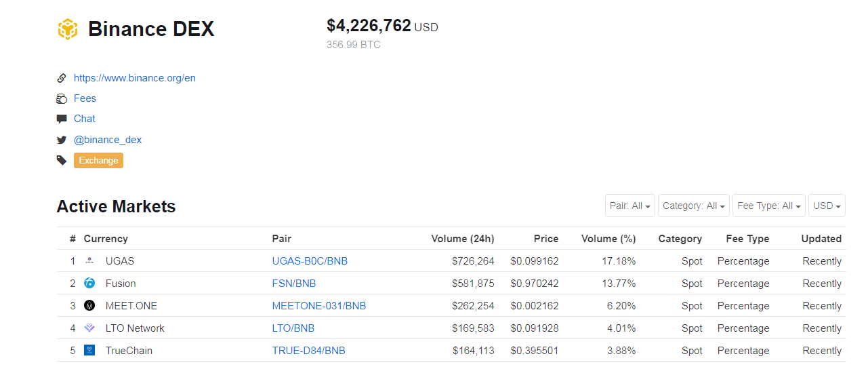
Task: Click the # column header
Action: [73, 239]
